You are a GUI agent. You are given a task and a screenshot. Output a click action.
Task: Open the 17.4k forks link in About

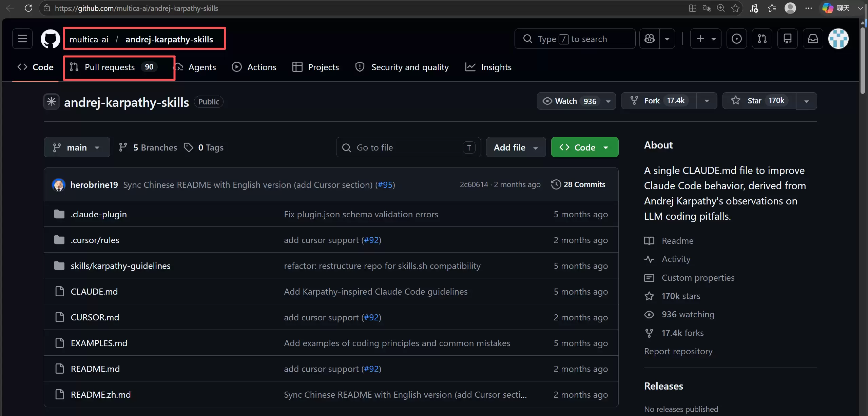pos(674,333)
